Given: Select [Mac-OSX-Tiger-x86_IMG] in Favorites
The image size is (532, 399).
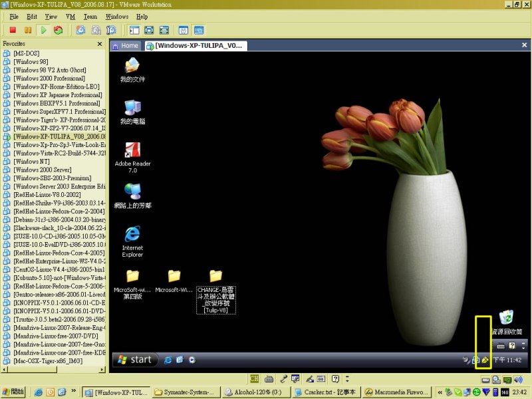Looking at the screenshot, I should (x=48, y=361).
